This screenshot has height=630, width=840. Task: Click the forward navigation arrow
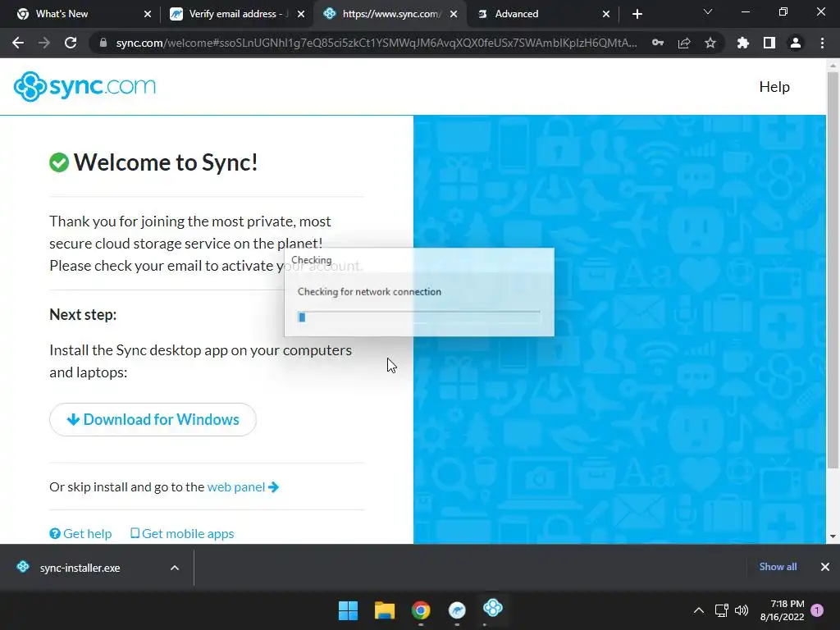44,43
